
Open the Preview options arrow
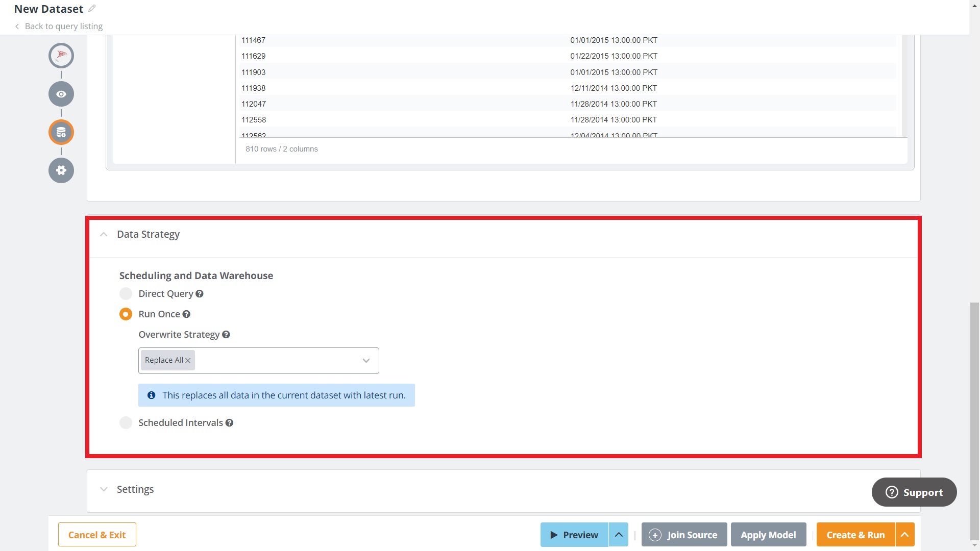(x=619, y=535)
